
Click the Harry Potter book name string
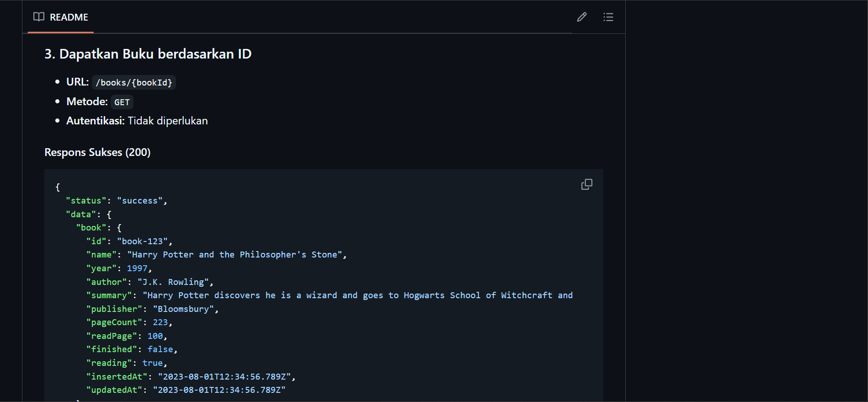(234, 255)
